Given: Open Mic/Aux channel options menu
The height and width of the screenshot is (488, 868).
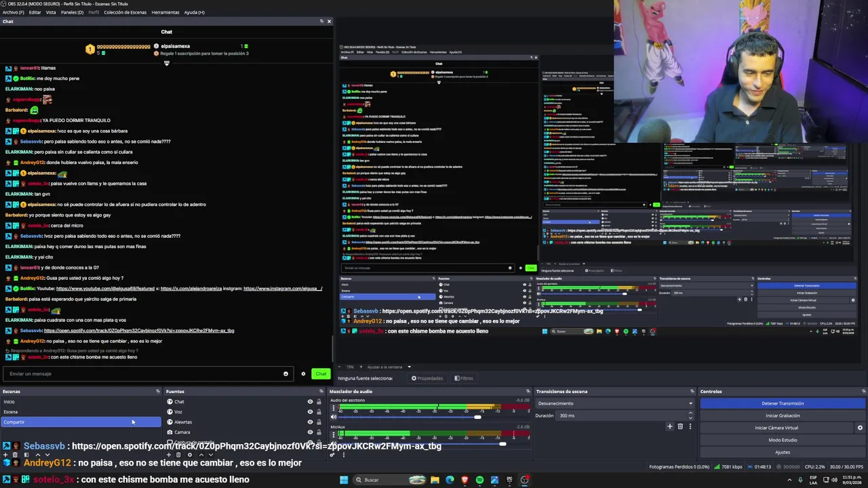Looking at the screenshot, I should pyautogui.click(x=334, y=434).
